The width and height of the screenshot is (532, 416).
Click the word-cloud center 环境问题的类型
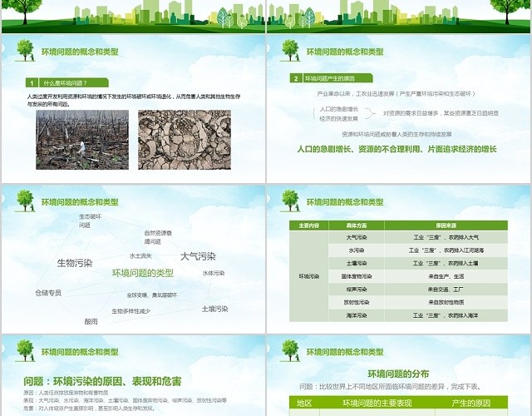pyautogui.click(x=143, y=273)
